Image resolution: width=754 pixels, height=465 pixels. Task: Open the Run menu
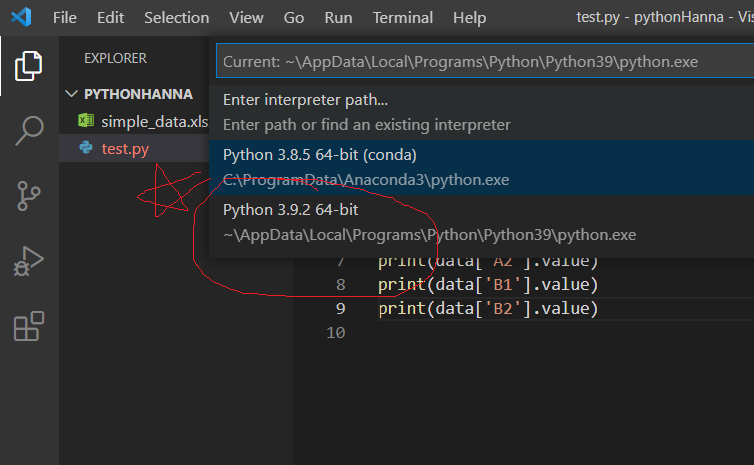coord(338,18)
